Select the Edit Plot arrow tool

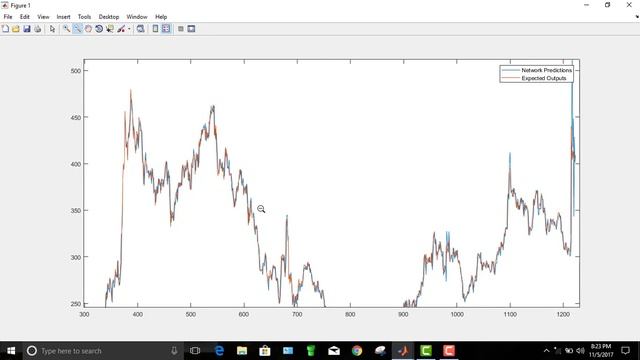(52, 29)
